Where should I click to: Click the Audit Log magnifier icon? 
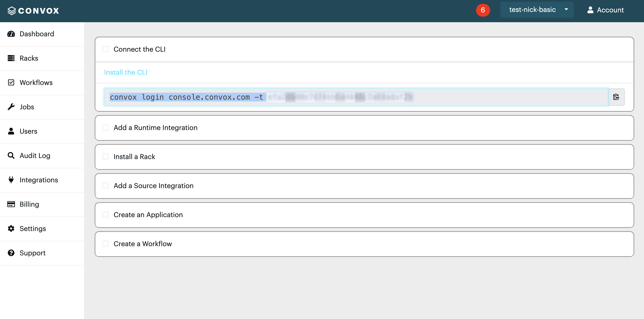(11, 155)
